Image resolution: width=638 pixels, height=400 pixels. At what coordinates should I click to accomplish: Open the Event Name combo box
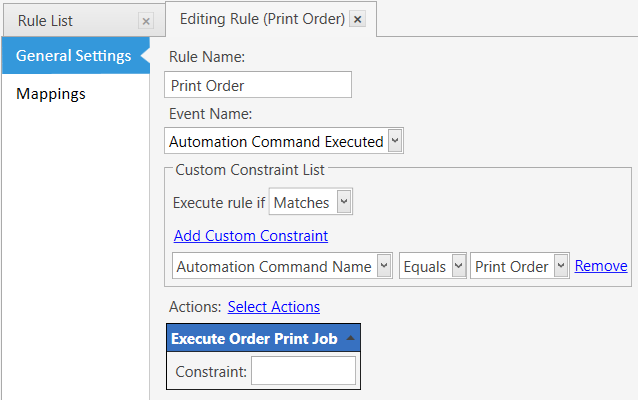point(284,141)
